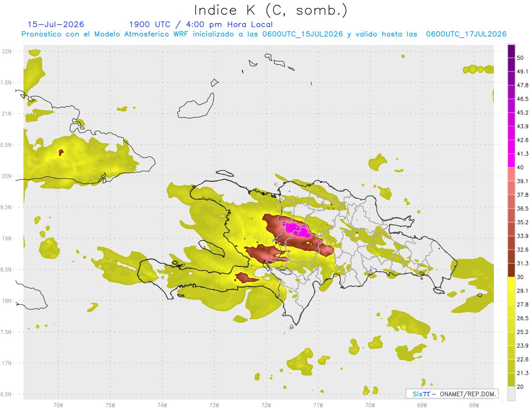Image resolution: width=532 pixels, height=411 pixels.
Task: Click the colorbar value '36.5'
Action: click(x=523, y=208)
